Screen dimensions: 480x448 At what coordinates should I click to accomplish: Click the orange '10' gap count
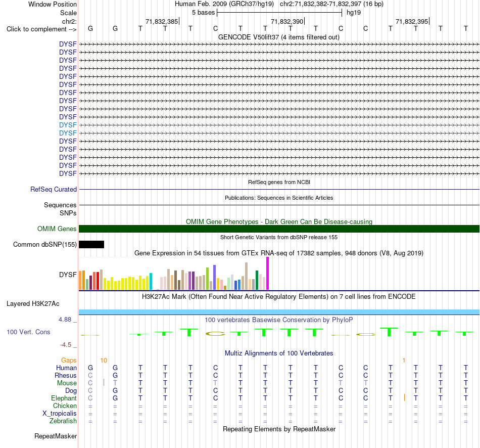click(104, 361)
